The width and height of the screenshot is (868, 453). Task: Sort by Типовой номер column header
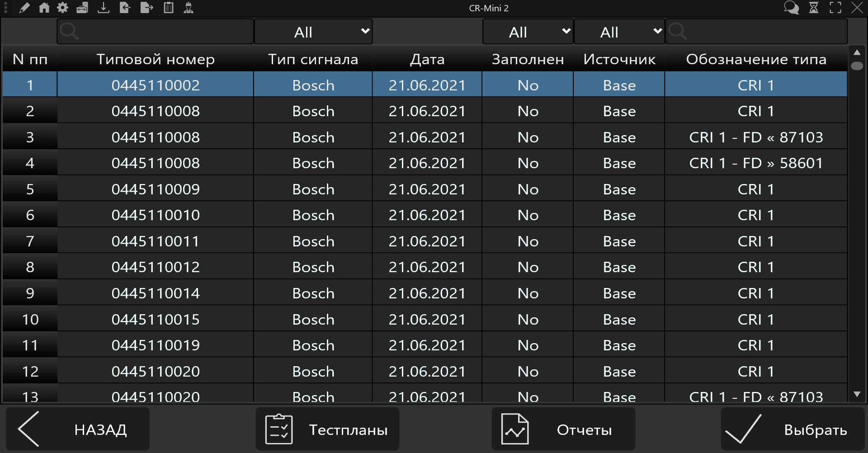point(155,59)
